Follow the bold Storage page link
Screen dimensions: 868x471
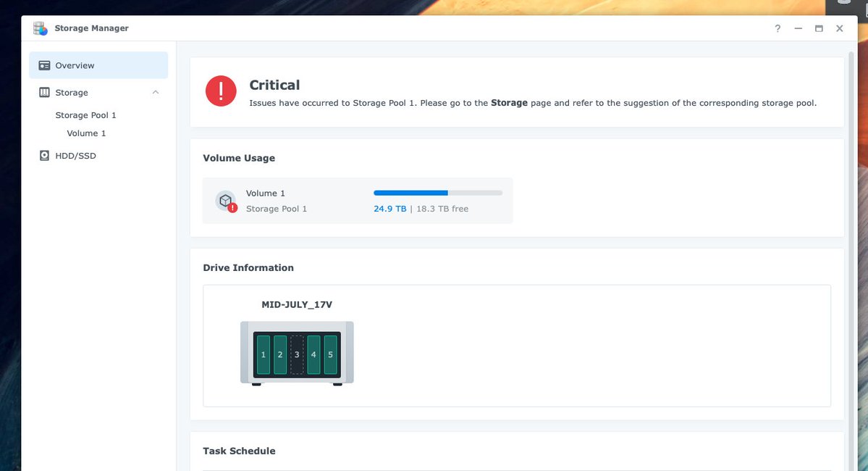click(509, 103)
